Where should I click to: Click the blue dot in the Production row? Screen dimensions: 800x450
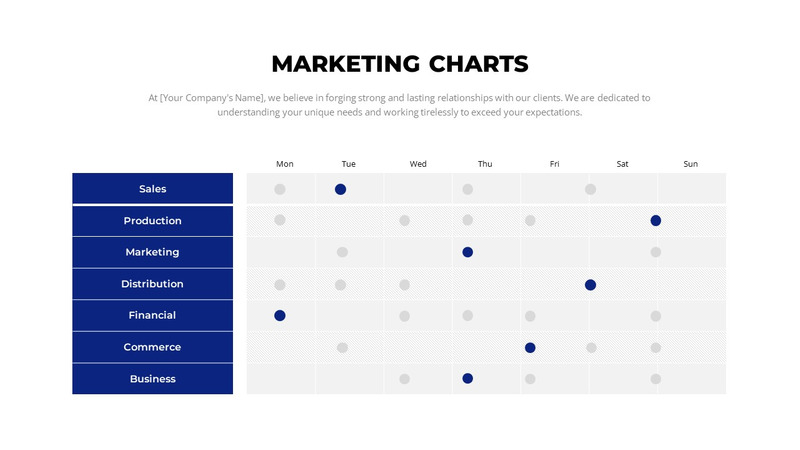655,220
